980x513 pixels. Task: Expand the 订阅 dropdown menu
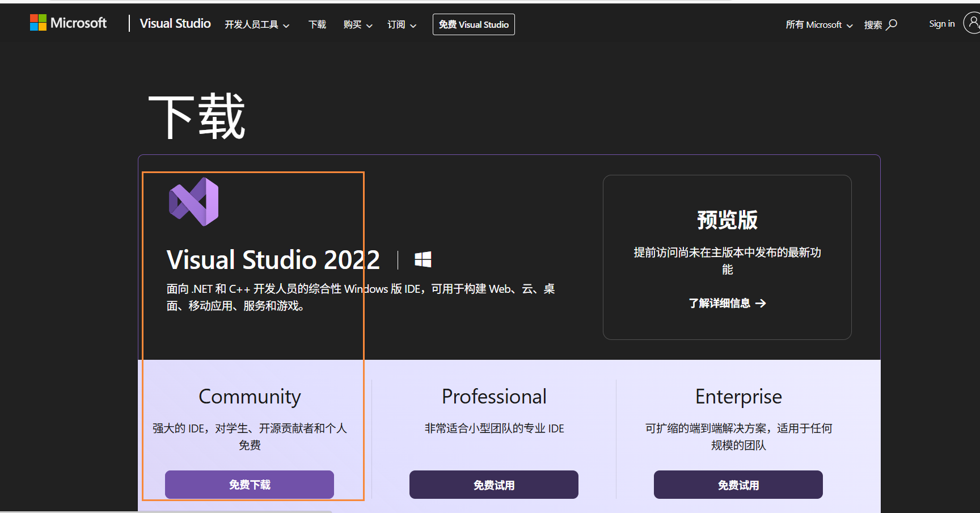click(402, 24)
